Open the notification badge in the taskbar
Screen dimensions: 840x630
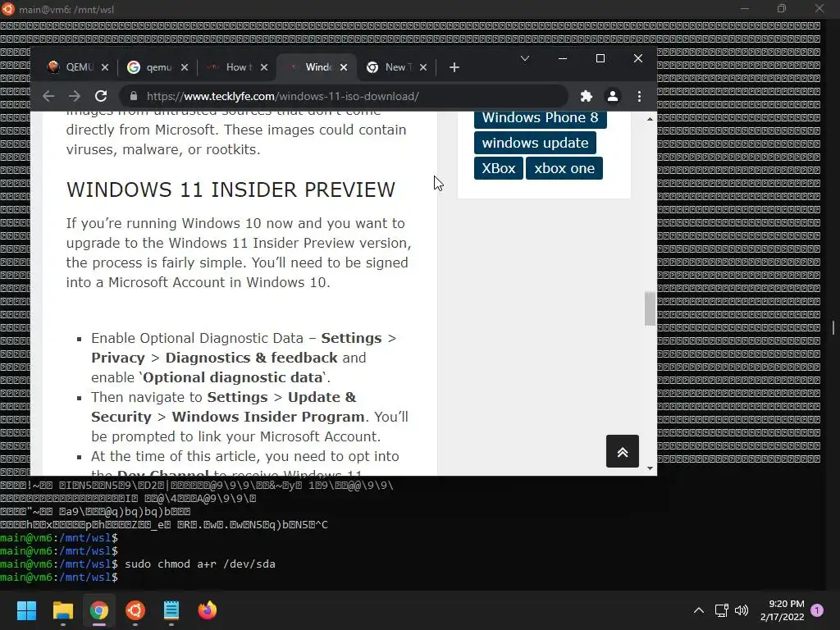pos(818,610)
